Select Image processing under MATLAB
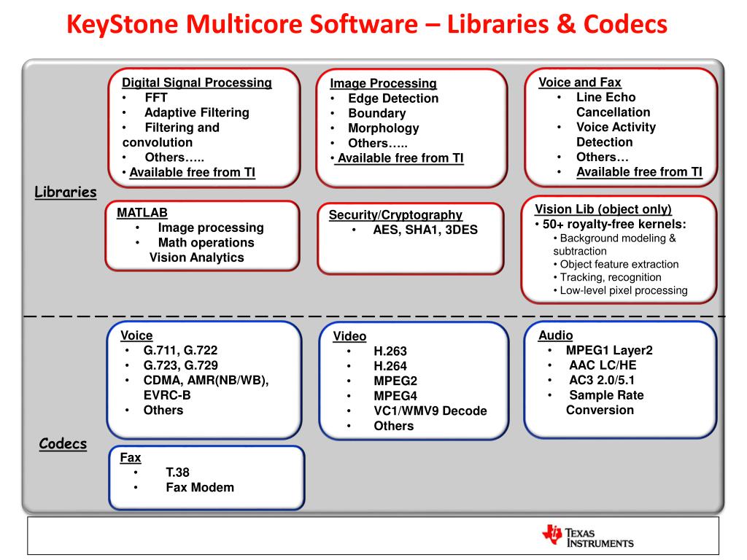Screen dimensions: 747x560 click(x=211, y=227)
